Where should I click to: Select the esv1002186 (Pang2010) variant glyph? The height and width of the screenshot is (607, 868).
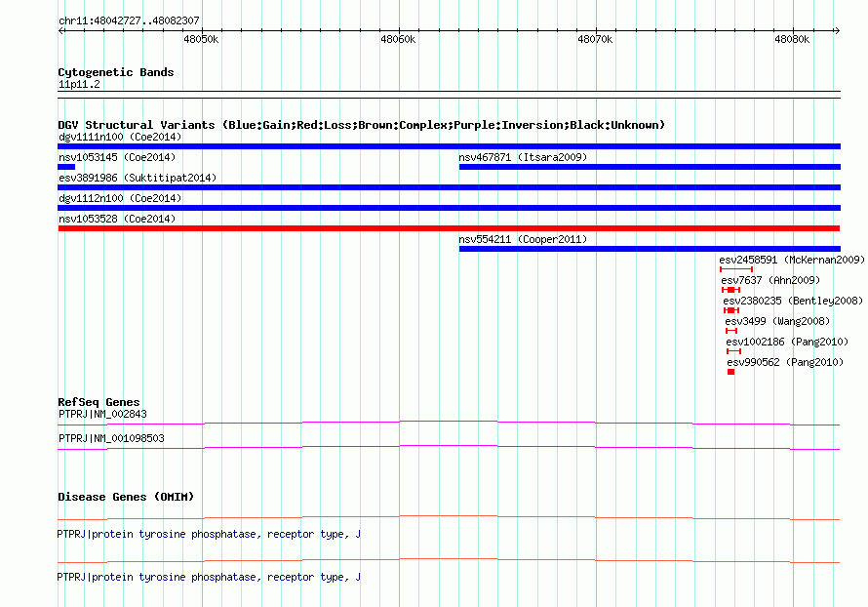pyautogui.click(x=733, y=351)
